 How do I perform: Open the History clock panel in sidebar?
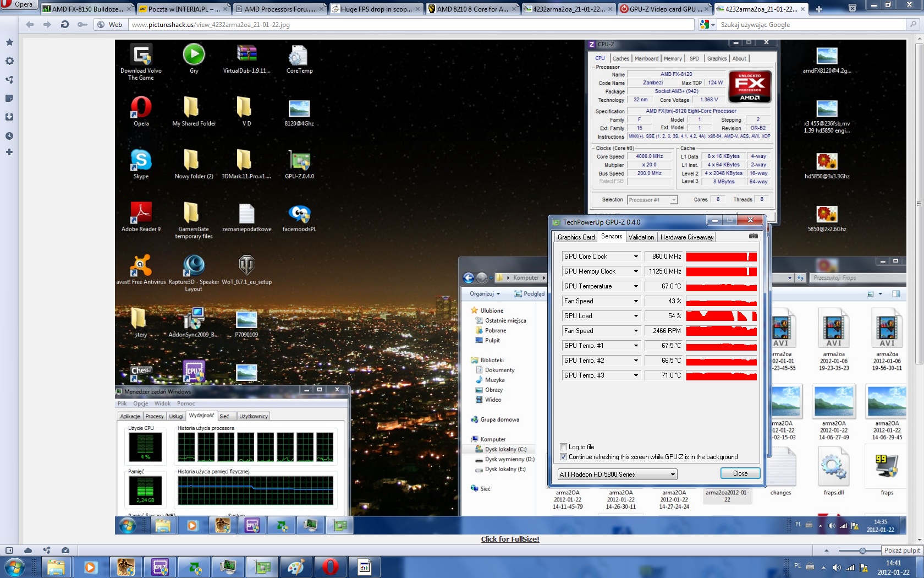(x=9, y=136)
